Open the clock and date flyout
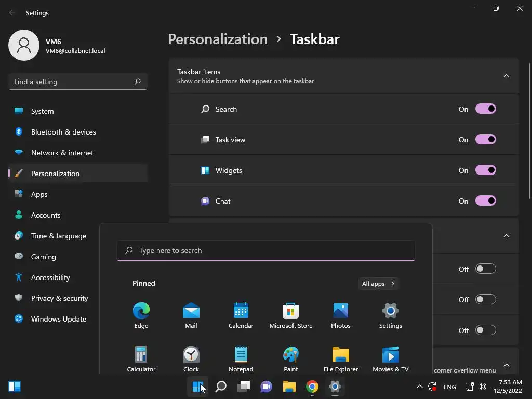532x399 pixels. click(508, 387)
